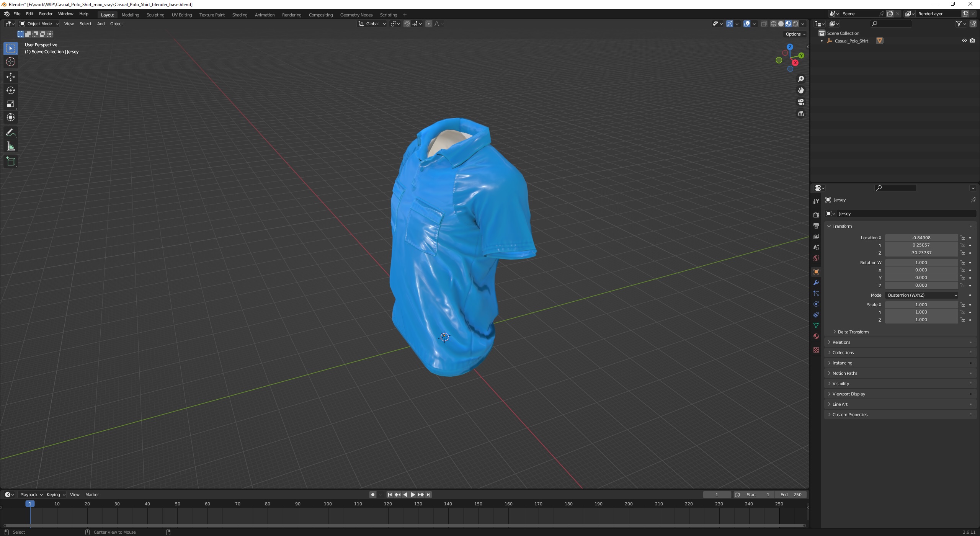Toggle snapping magnet icon
This screenshot has height=536, width=980.
pyautogui.click(x=407, y=24)
